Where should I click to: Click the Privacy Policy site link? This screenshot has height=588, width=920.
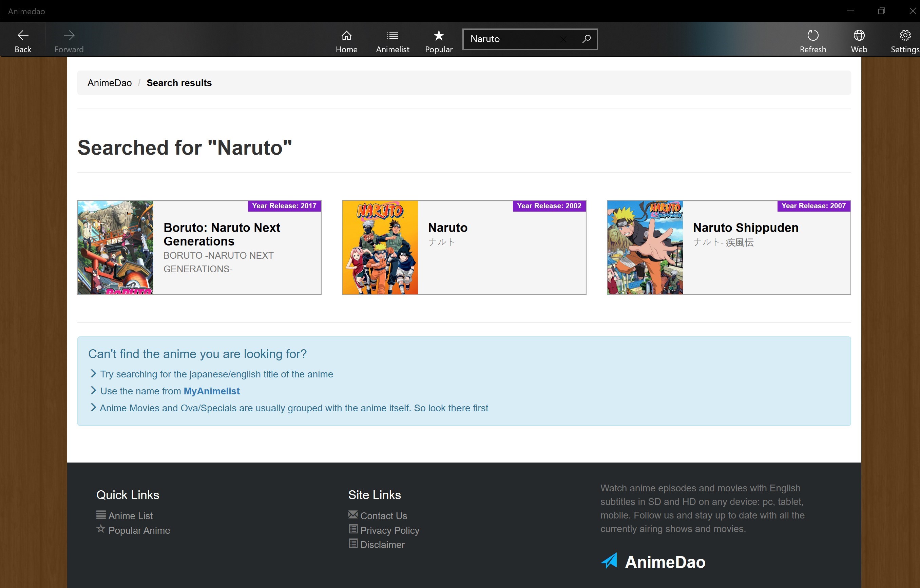(x=389, y=530)
